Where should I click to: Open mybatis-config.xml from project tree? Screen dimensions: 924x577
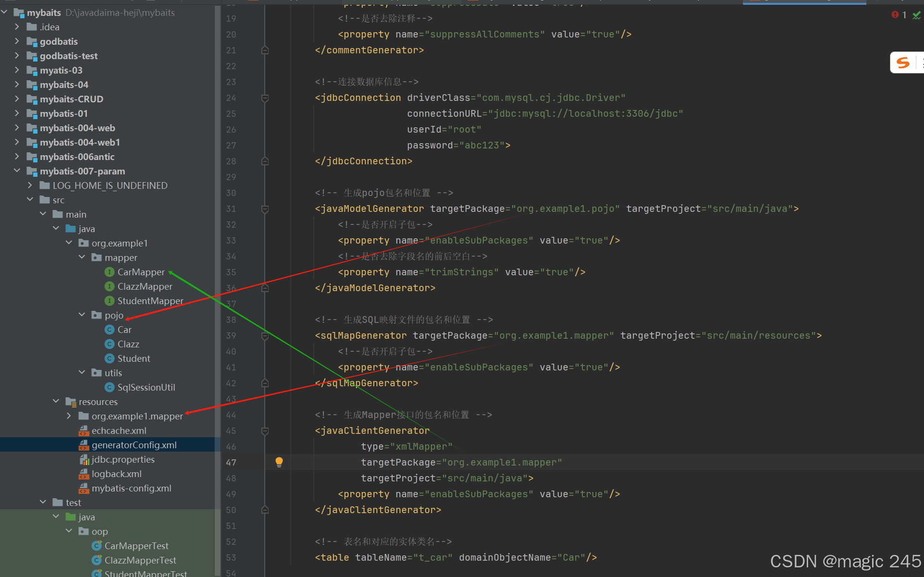tap(131, 488)
